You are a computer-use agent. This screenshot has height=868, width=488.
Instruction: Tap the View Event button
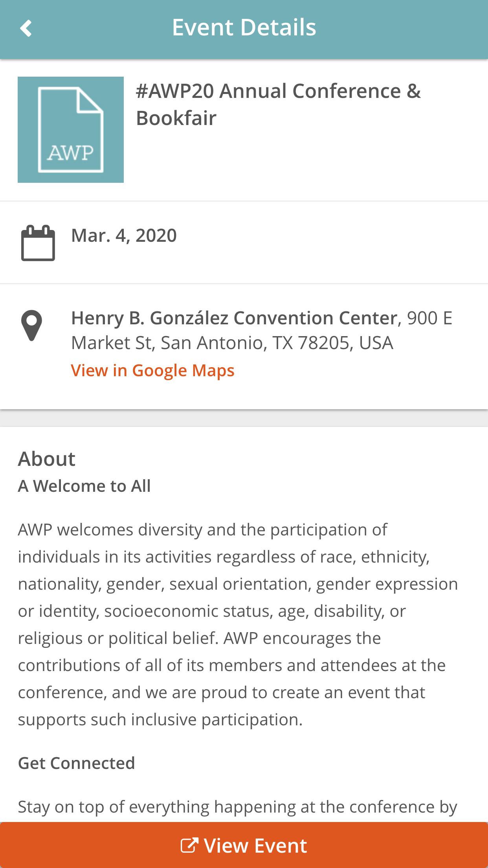[x=244, y=845]
